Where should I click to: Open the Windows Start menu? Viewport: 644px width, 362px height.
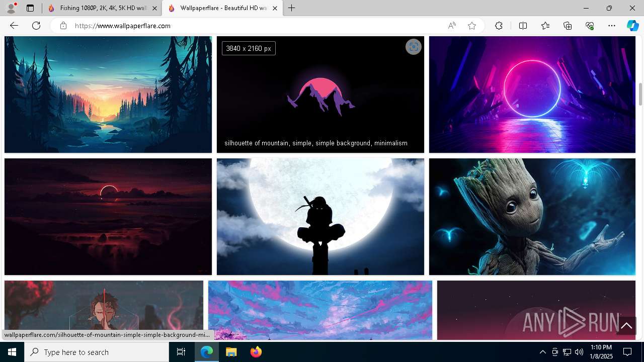pyautogui.click(x=12, y=352)
